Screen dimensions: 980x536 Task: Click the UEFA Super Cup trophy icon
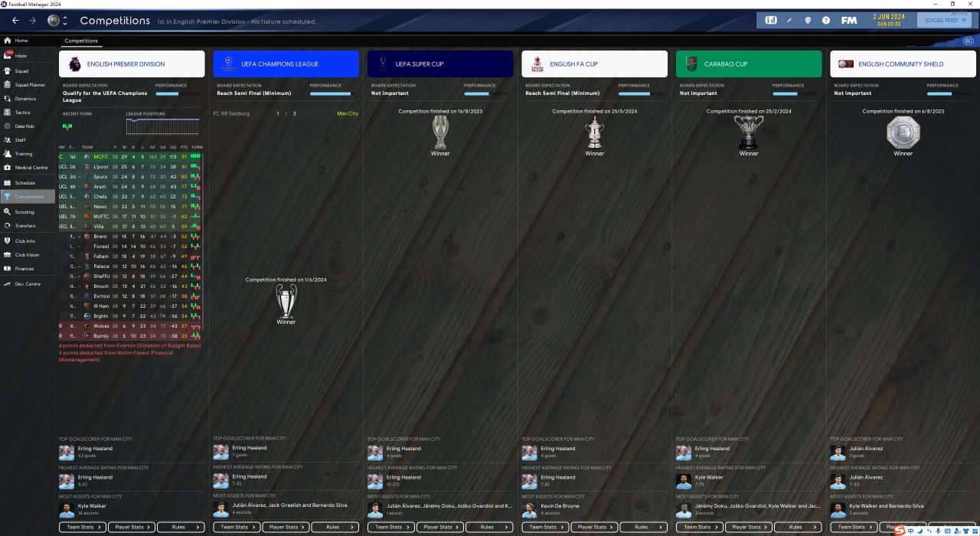pyautogui.click(x=440, y=132)
